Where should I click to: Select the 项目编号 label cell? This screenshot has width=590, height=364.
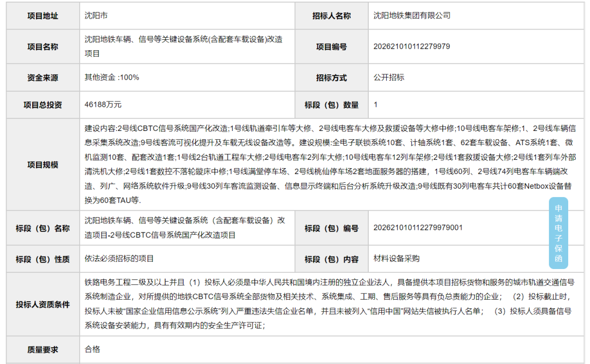click(332, 46)
